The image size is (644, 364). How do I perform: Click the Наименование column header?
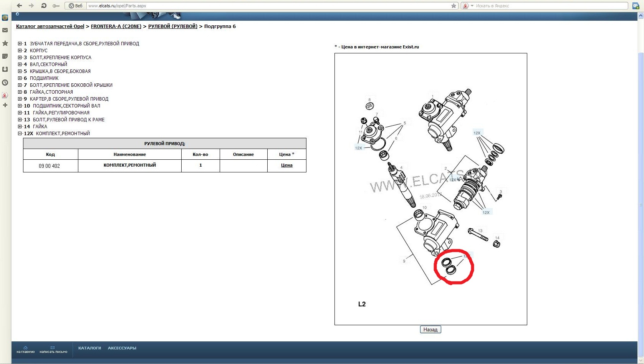tap(130, 154)
